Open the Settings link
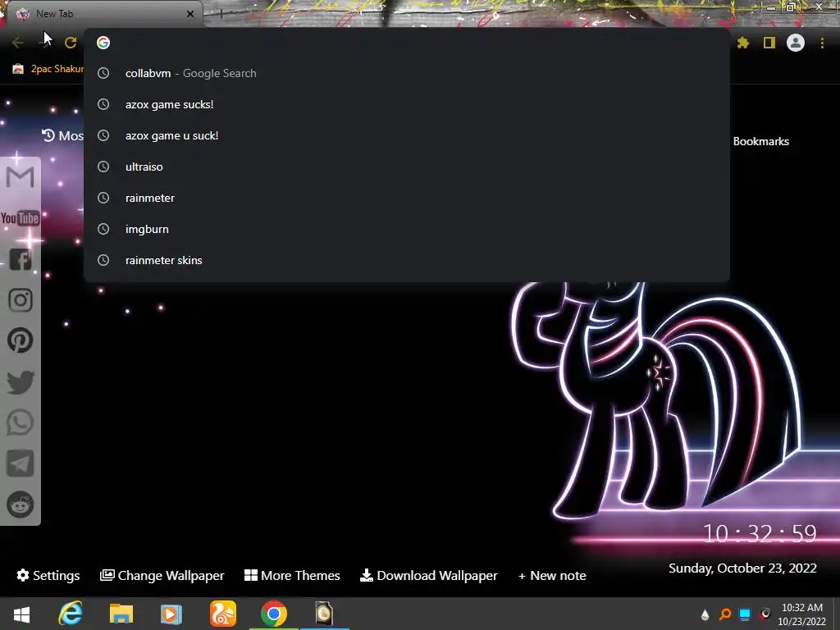840x630 pixels. tap(48, 575)
